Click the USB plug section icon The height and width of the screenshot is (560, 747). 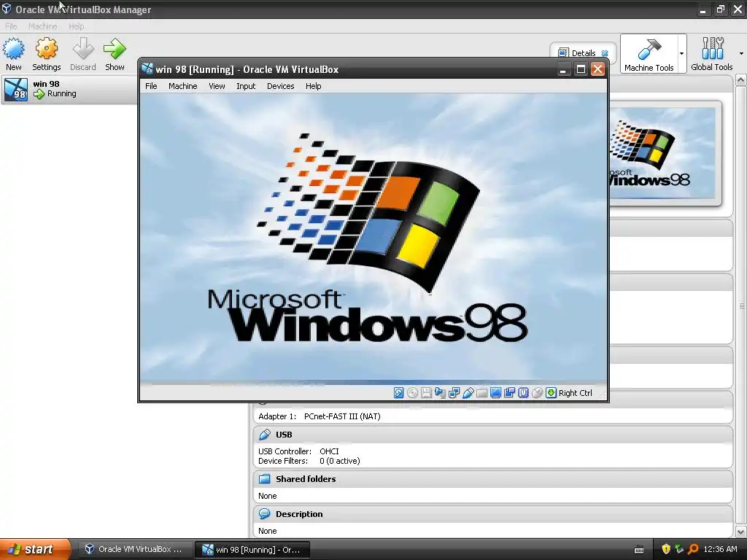coord(264,435)
